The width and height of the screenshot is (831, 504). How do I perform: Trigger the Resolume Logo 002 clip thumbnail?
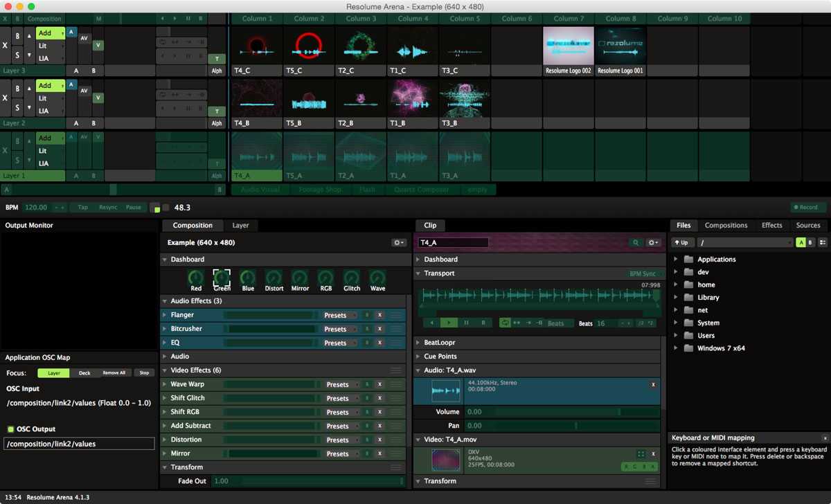tap(569, 46)
